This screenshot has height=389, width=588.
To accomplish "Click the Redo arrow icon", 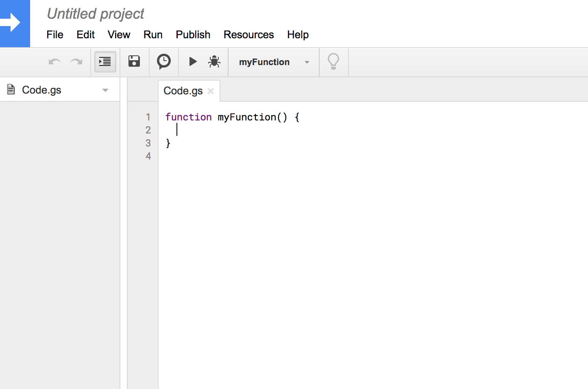I will (76, 62).
